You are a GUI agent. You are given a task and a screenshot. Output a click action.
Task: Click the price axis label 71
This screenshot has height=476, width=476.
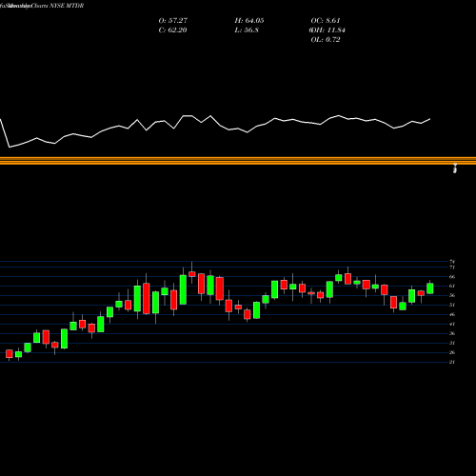coord(452,268)
